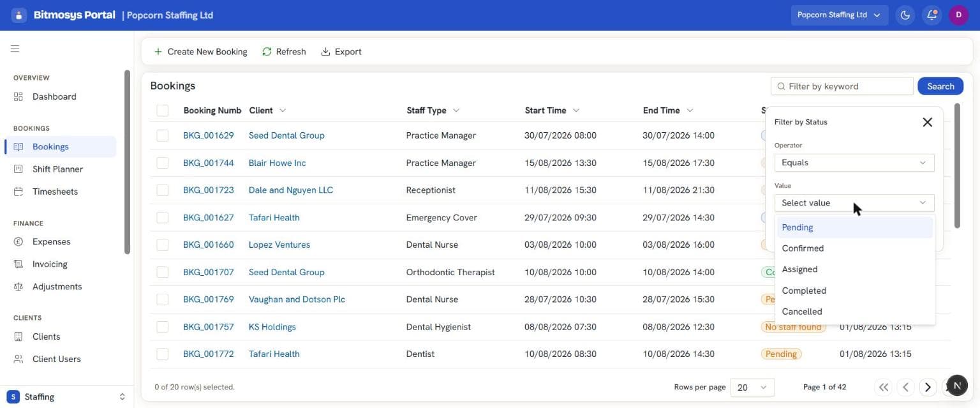Image resolution: width=980 pixels, height=408 pixels.
Task: Select Assigned status option
Action: tap(854, 269)
